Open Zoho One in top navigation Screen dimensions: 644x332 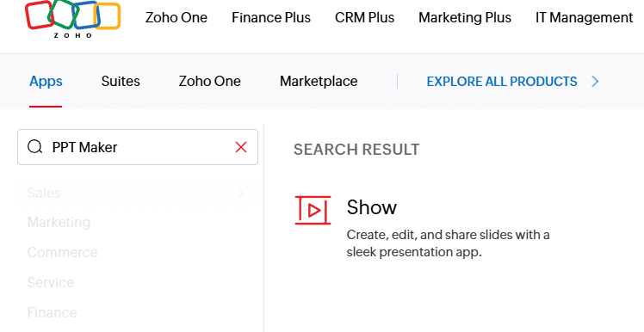pyautogui.click(x=176, y=18)
